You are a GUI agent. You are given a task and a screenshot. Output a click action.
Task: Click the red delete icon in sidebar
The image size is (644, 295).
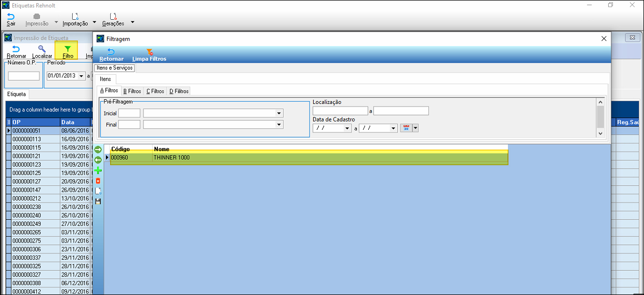coord(98,180)
